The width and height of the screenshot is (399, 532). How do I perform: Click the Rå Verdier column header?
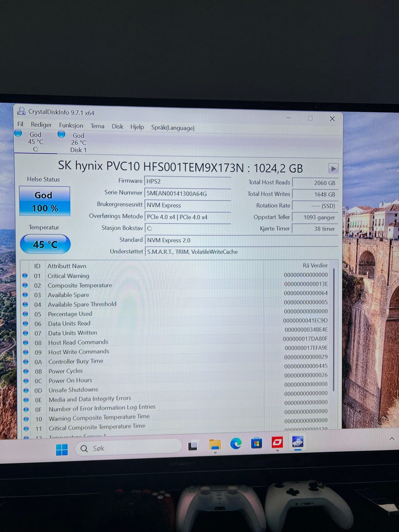tap(315, 265)
